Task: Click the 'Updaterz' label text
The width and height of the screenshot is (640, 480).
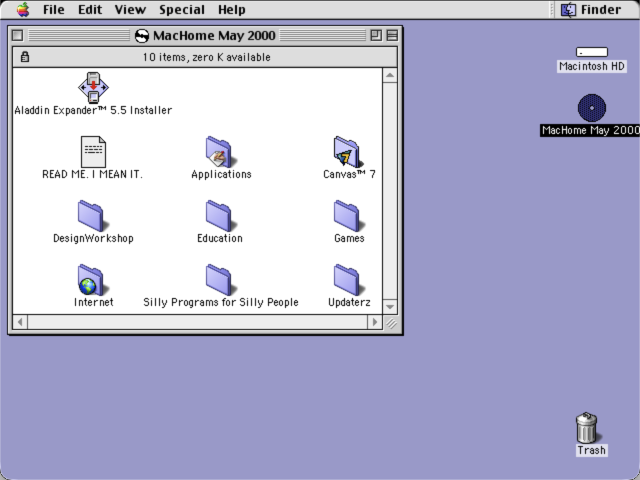Action: point(349,302)
